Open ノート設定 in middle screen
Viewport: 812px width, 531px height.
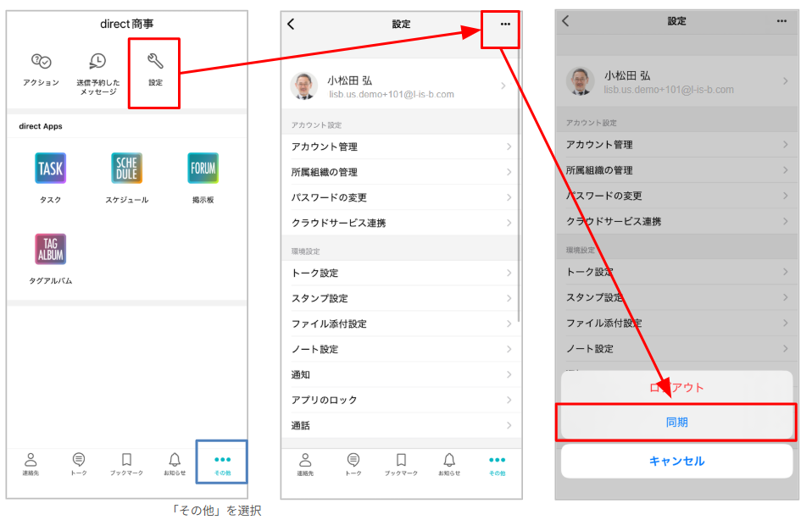click(x=401, y=349)
